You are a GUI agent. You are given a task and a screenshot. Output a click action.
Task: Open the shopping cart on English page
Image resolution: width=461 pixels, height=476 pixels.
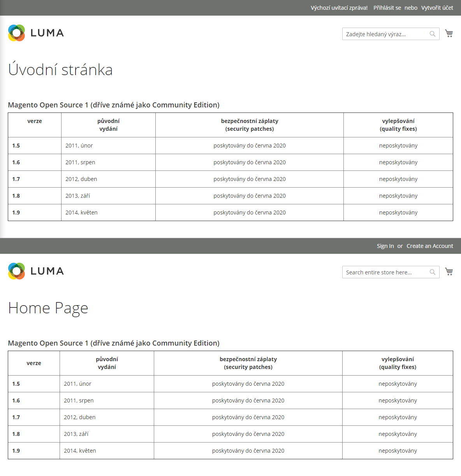[449, 272]
